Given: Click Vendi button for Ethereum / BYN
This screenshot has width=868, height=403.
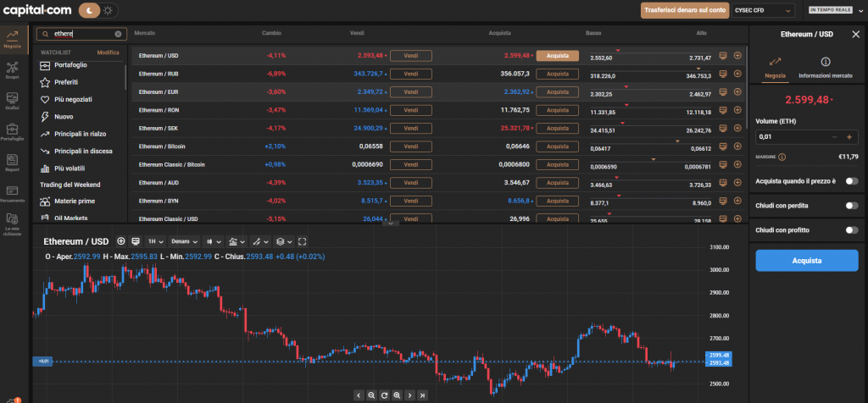Looking at the screenshot, I should point(411,201).
